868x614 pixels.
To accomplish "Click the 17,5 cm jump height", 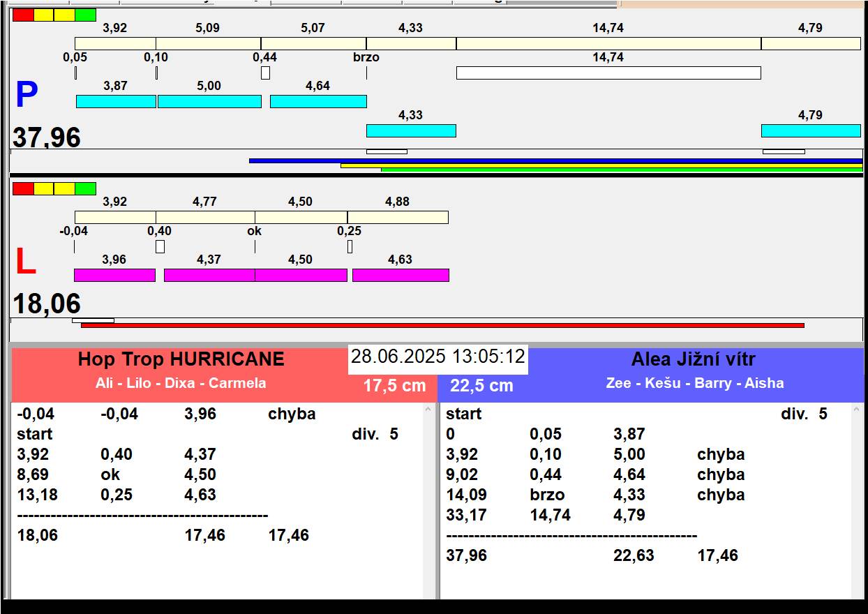I will click(x=394, y=386).
